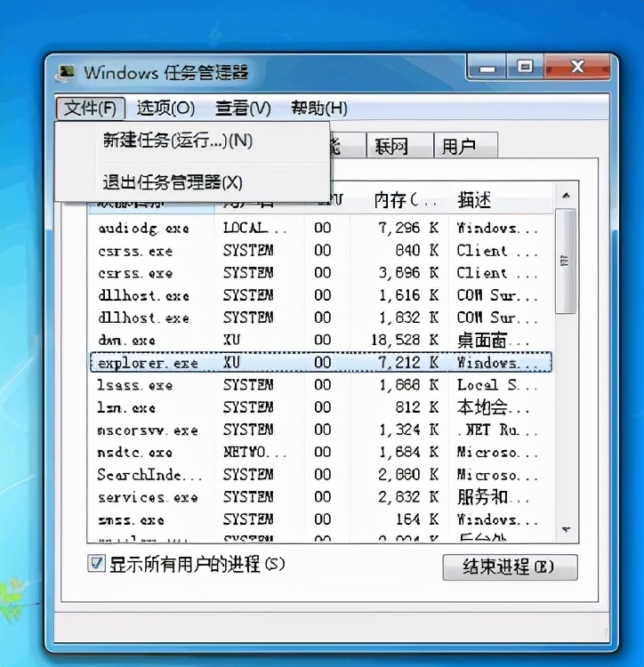644x667 pixels.
Task: Minimize the Task Manager window
Action: click(487, 68)
